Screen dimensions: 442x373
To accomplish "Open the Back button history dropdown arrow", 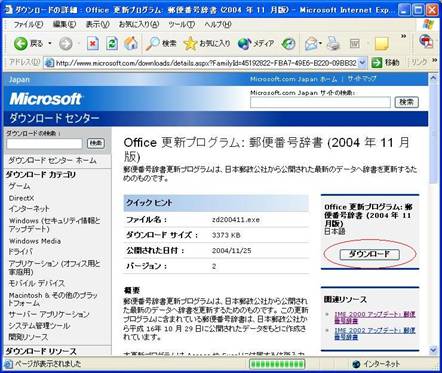I will tap(50, 44).
